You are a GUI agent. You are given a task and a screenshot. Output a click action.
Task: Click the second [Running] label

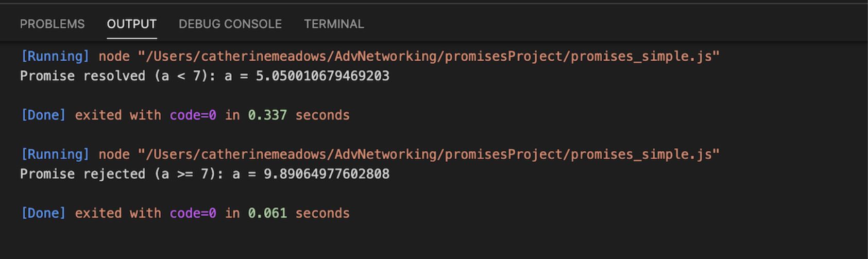click(x=55, y=154)
